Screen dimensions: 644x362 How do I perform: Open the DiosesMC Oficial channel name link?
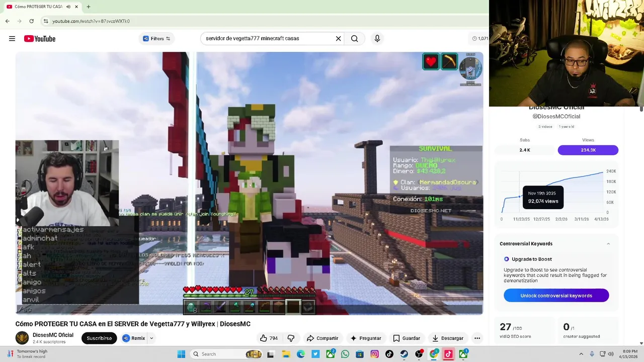tap(53, 335)
